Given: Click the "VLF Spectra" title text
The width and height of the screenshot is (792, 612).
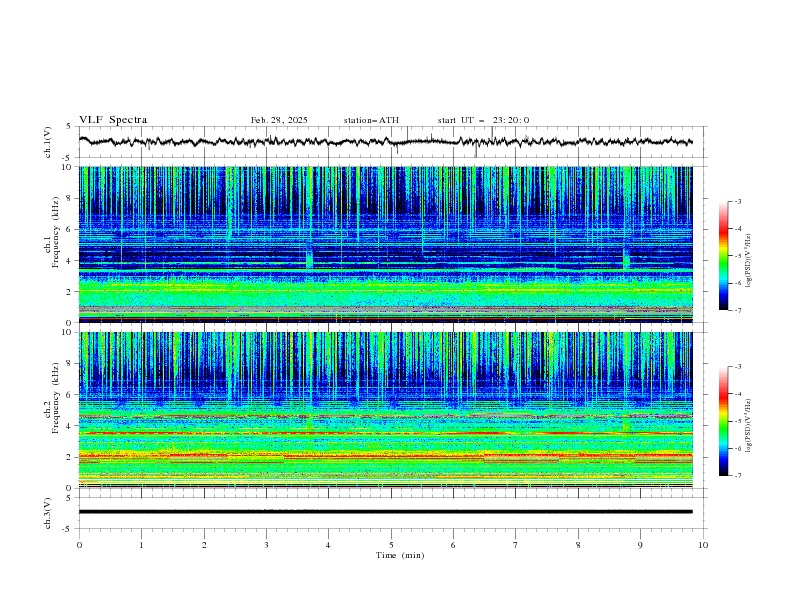Looking at the screenshot, I should 113,120.
